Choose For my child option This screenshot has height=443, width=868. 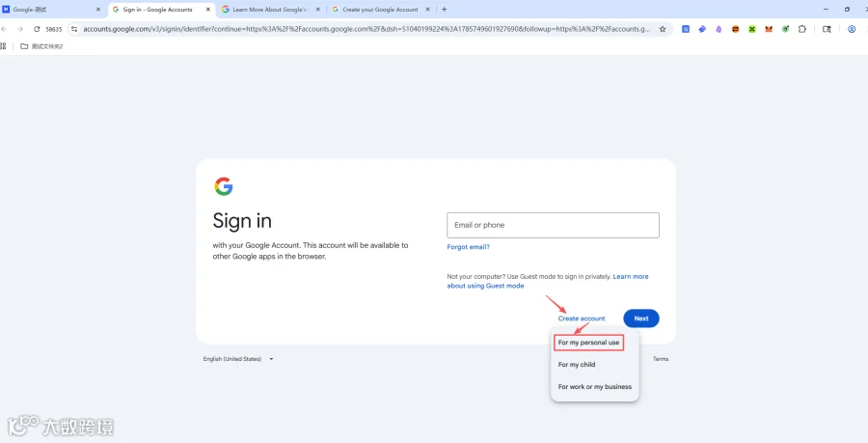pos(577,365)
